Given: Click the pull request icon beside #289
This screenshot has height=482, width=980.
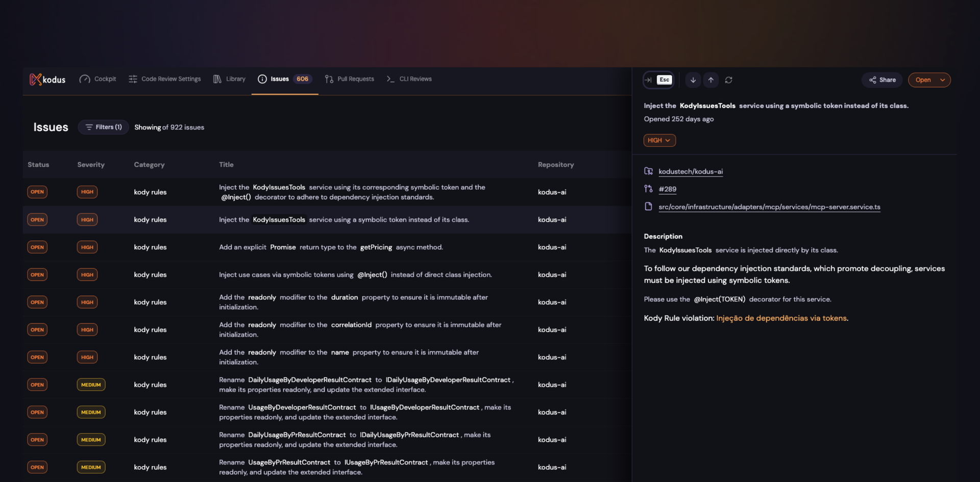Looking at the screenshot, I should point(648,189).
